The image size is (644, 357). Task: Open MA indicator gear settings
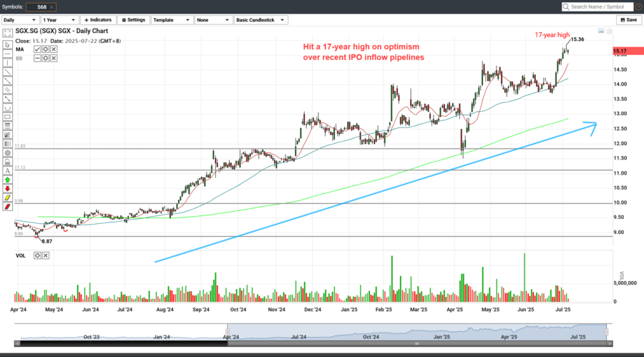coord(46,49)
